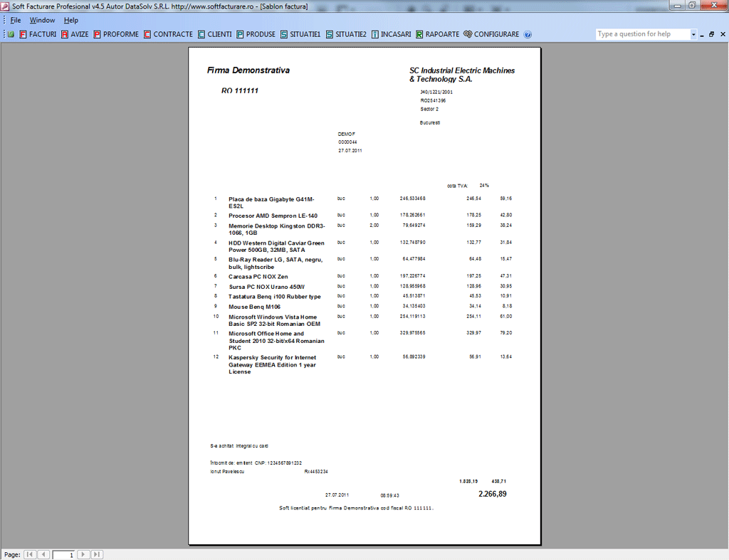Click the unit price '329,975565'
This screenshot has width=729, height=560.
(412, 333)
